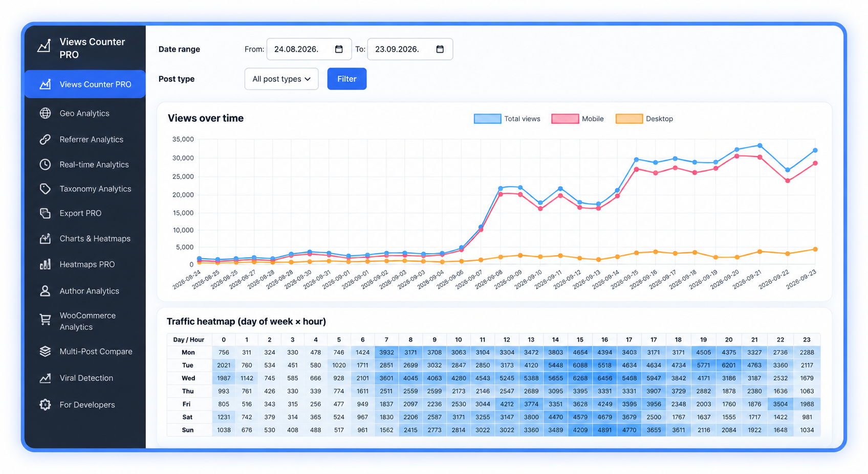Click Mobile data point on 2026-09-22

(788, 180)
